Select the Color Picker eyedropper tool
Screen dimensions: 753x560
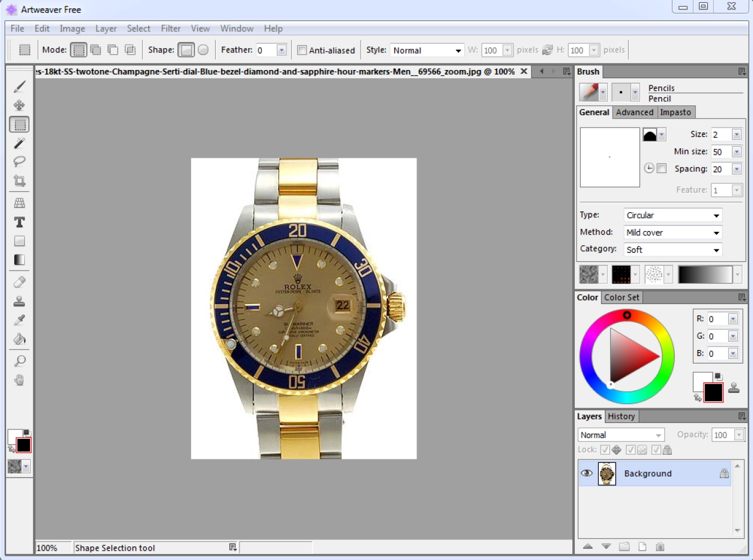[x=19, y=320]
